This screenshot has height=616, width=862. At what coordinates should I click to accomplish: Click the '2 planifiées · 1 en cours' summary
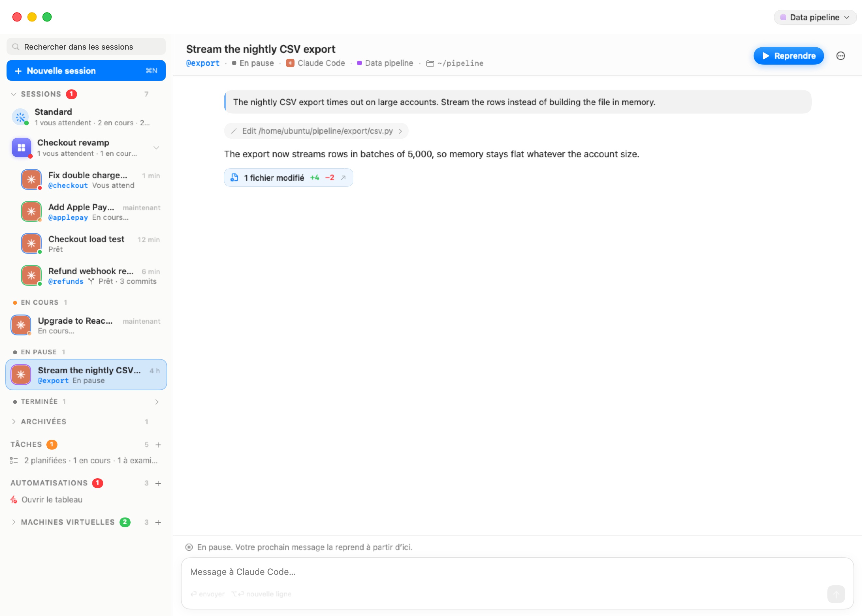coord(91,460)
